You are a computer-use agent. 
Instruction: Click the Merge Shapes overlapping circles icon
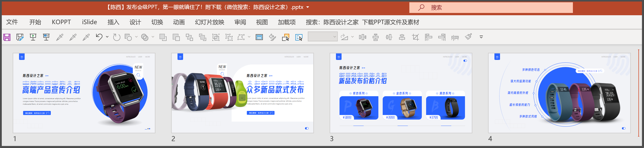click(x=145, y=37)
